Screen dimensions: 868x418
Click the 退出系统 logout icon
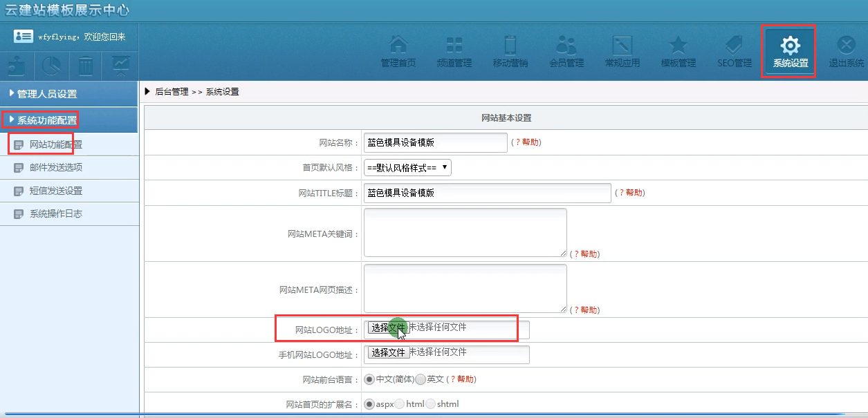tap(846, 46)
